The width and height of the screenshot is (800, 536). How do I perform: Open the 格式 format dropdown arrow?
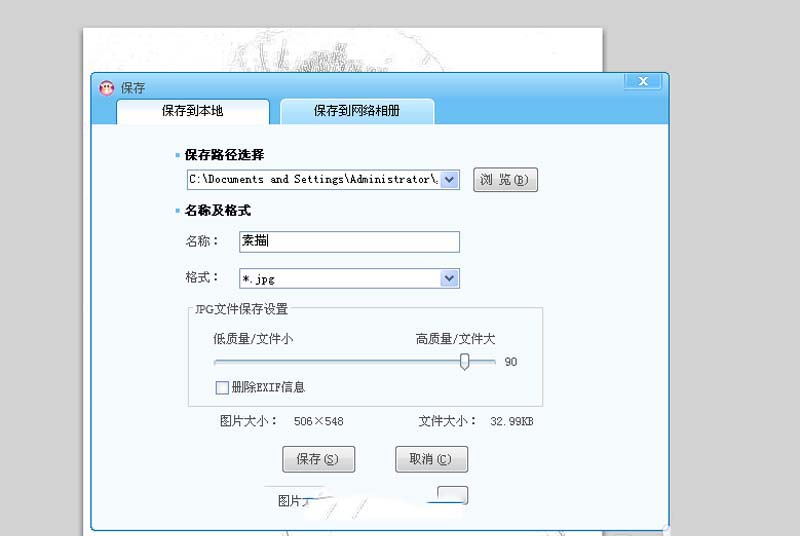coord(449,278)
